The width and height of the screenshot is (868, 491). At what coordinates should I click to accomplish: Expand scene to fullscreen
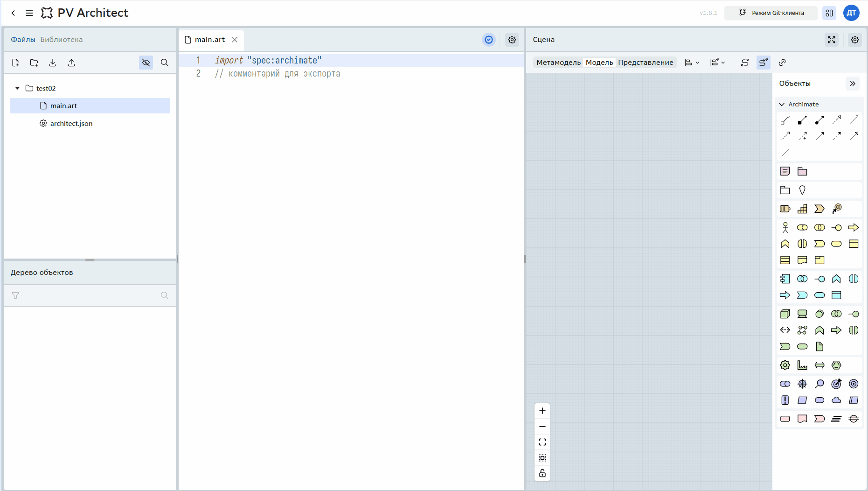point(832,40)
